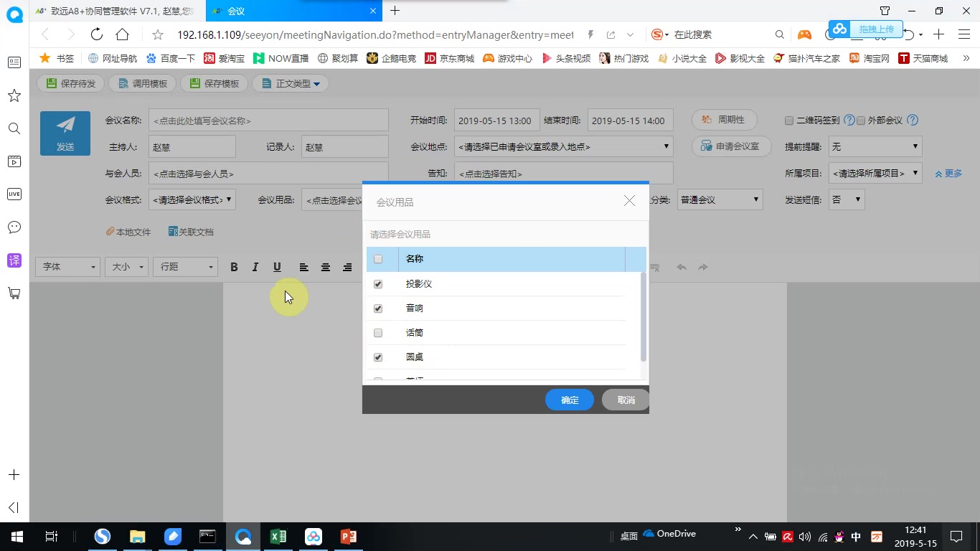This screenshot has height=551, width=980.
Task: Switch to the 致远A8+协同管理软件 tab
Action: pyautogui.click(x=117, y=11)
